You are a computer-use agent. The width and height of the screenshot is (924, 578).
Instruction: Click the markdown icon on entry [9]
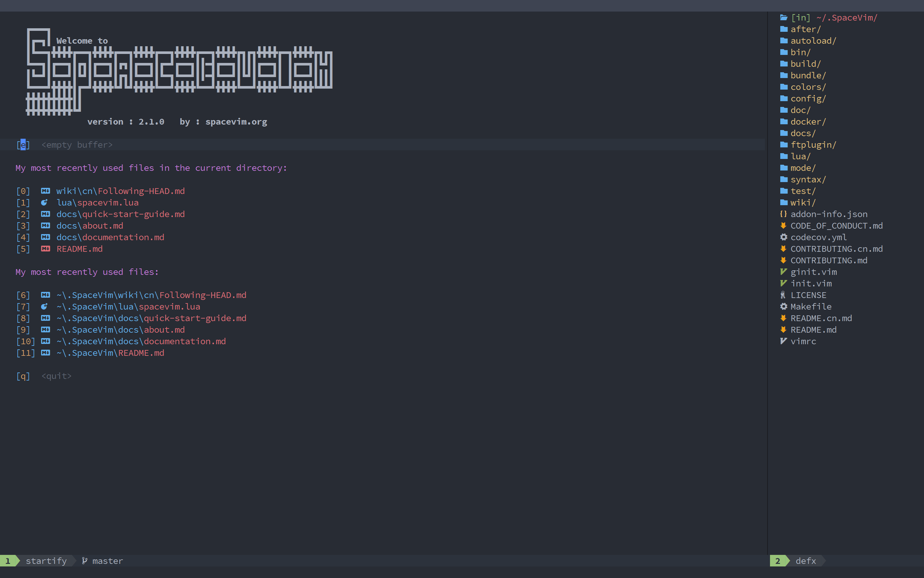click(46, 329)
